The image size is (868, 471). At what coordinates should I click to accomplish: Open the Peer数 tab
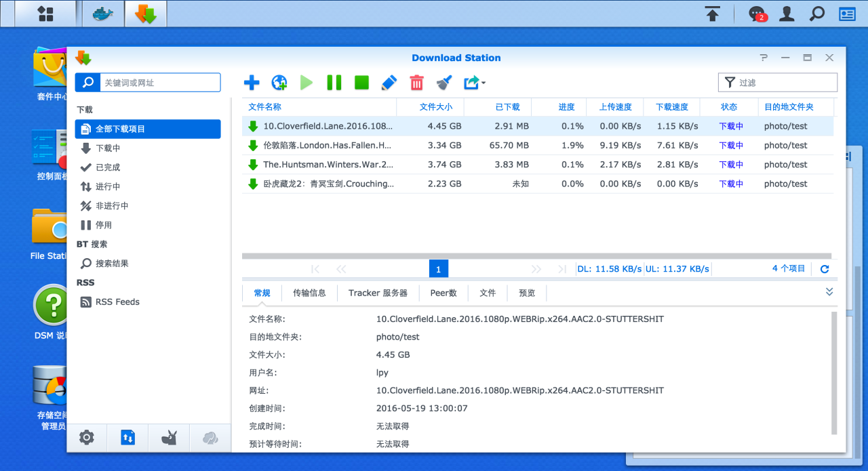(x=443, y=293)
